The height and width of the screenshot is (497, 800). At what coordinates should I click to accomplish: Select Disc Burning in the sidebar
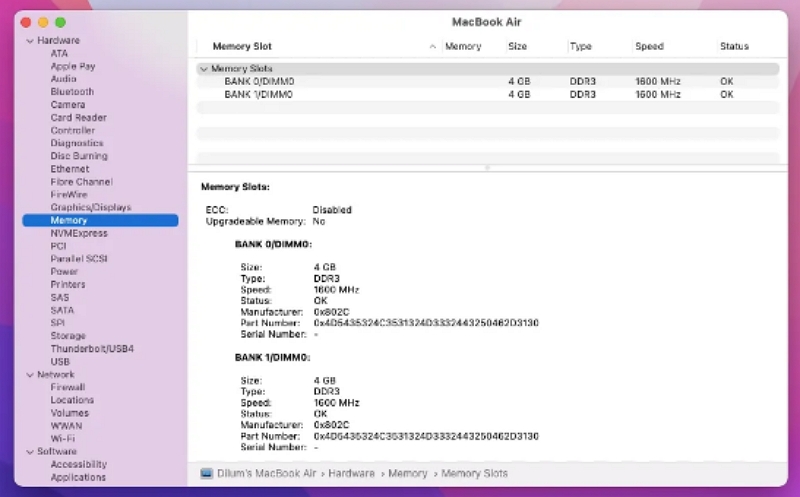tap(79, 156)
